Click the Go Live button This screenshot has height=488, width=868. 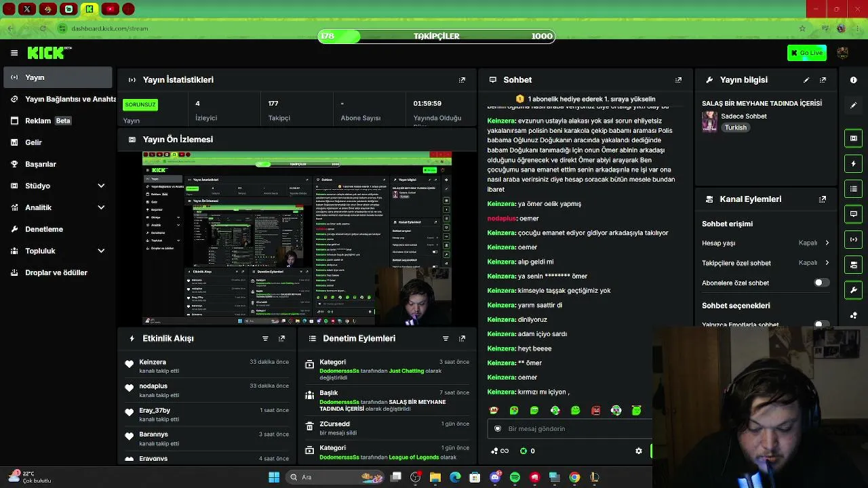[806, 53]
